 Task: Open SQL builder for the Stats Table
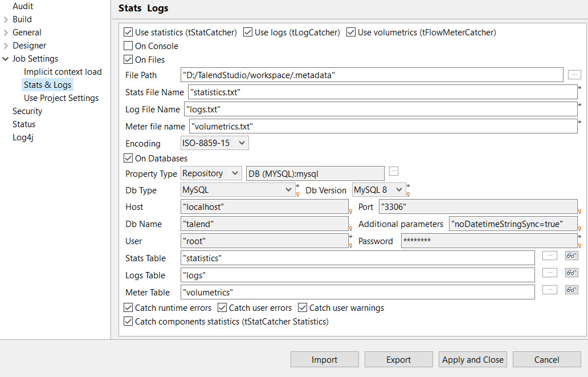pyautogui.click(x=571, y=256)
